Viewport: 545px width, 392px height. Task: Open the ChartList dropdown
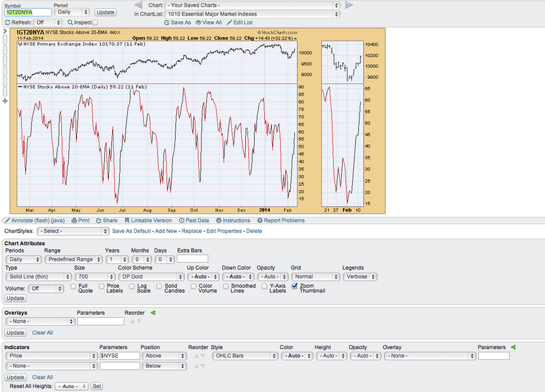(x=252, y=14)
